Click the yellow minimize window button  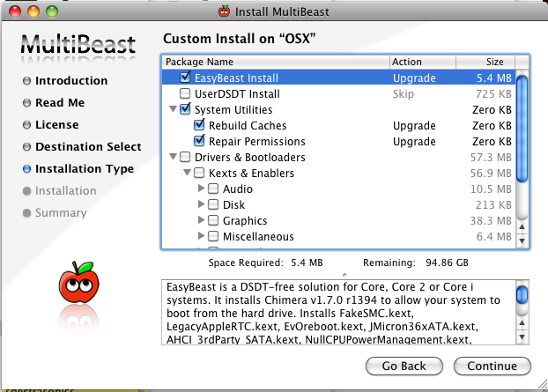(x=33, y=11)
